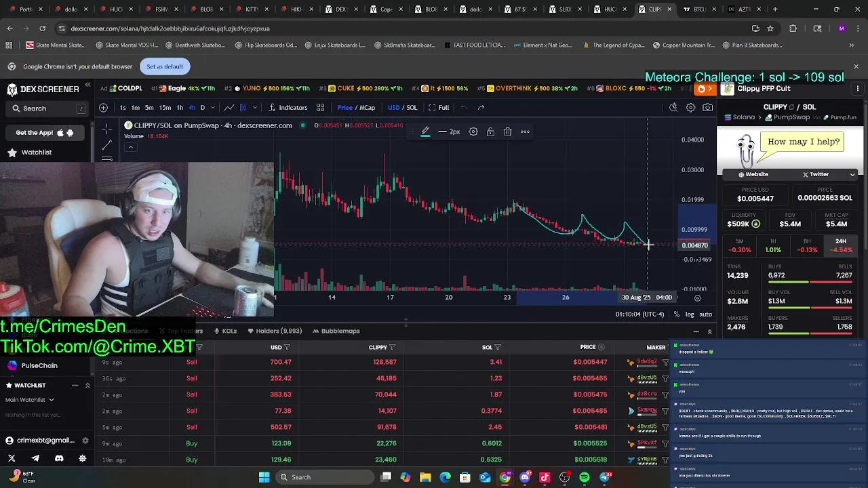This screenshot has height=488, width=868.
Task: Switch chart to D timeframe
Action: (202, 107)
